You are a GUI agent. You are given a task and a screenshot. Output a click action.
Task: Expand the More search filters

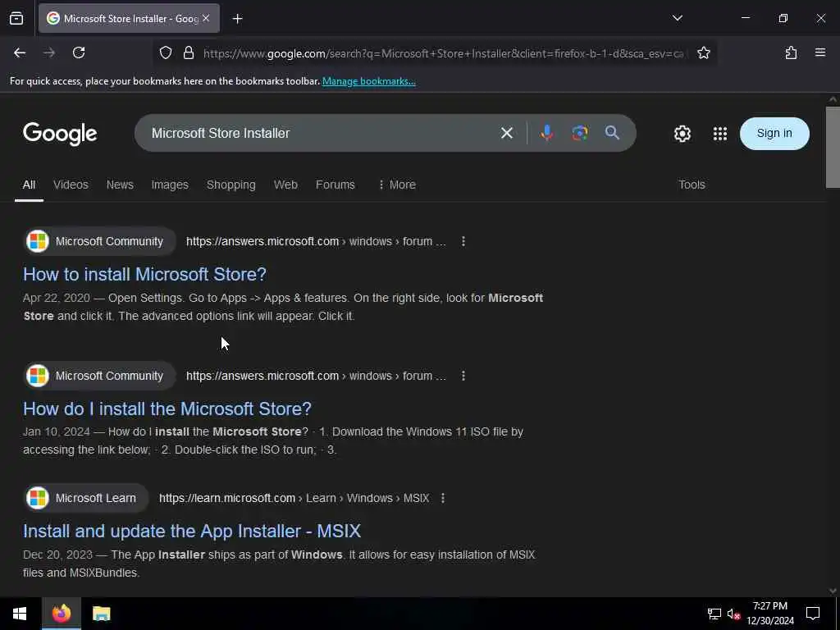point(397,185)
